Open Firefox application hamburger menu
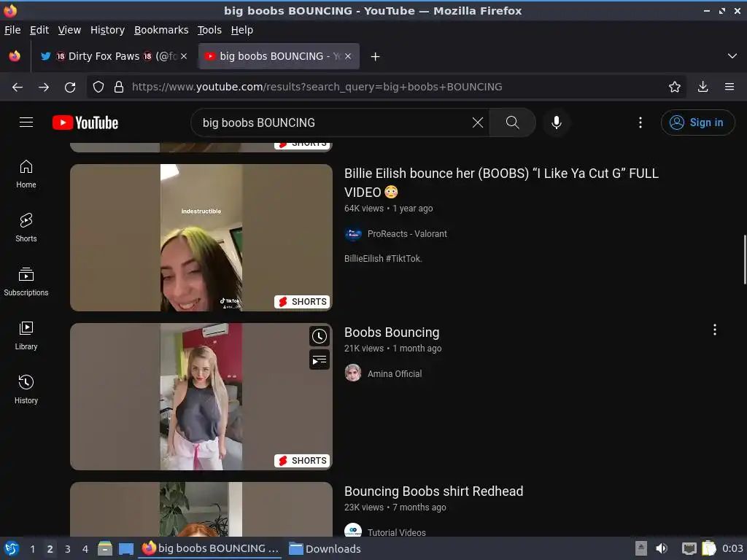 (x=729, y=87)
